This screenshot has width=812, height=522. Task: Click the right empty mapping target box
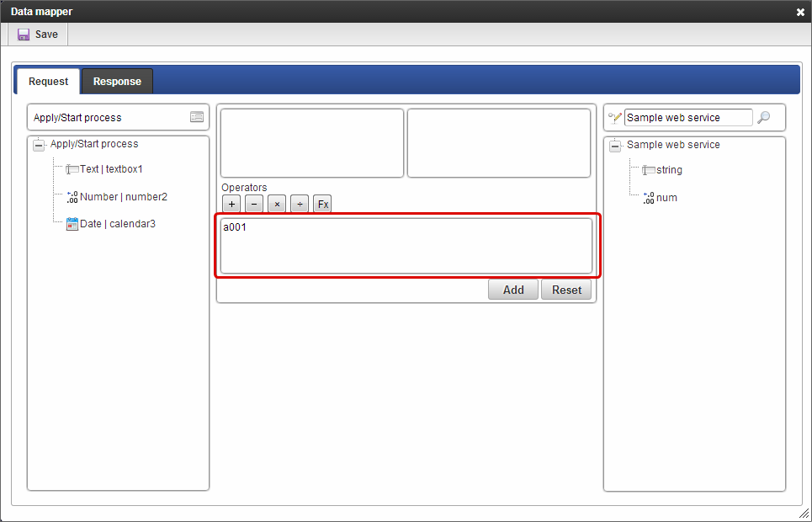click(x=499, y=143)
